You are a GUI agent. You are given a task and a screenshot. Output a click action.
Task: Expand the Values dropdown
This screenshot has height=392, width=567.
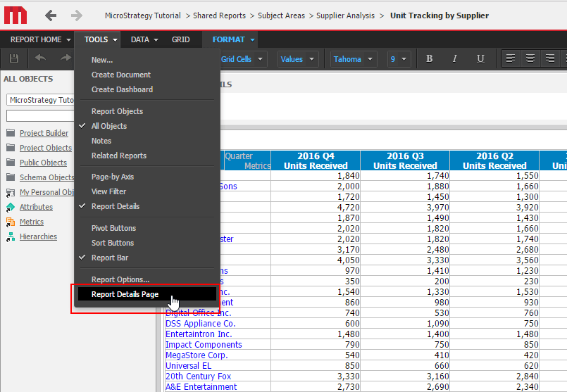(297, 59)
